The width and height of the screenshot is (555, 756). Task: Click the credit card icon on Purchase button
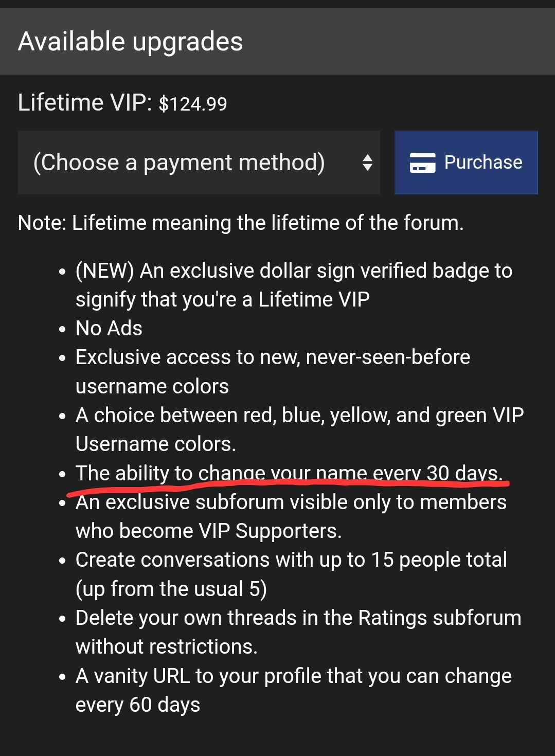pyautogui.click(x=422, y=163)
